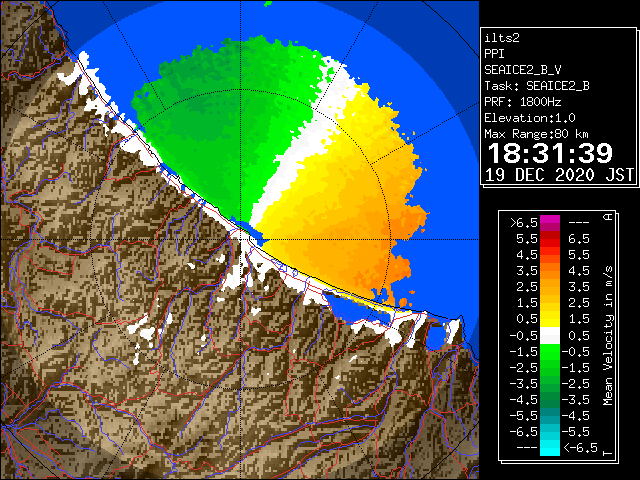Click the magenta swatch atop the velocity legend
640x480 pixels.
pyautogui.click(x=550, y=223)
